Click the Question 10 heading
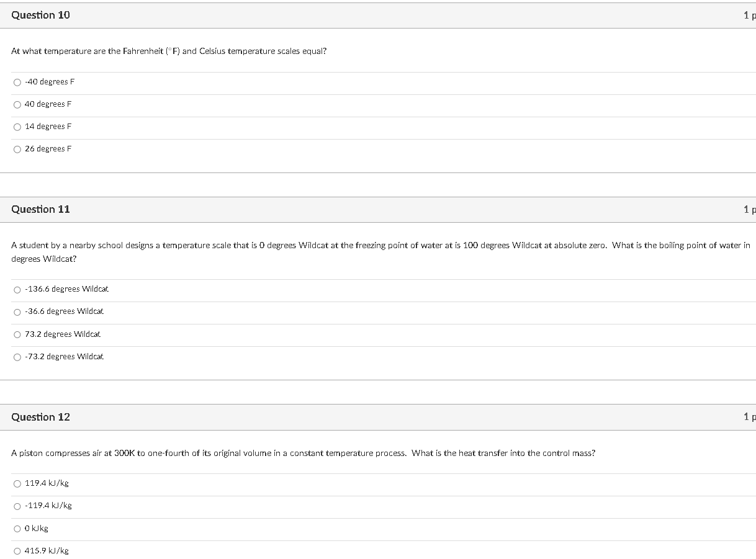Screen dimensions: 756x559 [x=40, y=15]
